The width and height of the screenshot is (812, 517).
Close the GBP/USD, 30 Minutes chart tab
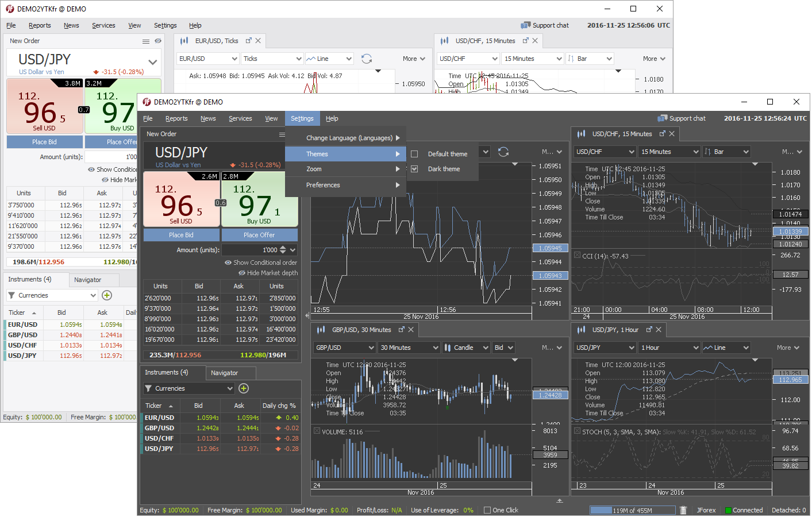(x=411, y=330)
